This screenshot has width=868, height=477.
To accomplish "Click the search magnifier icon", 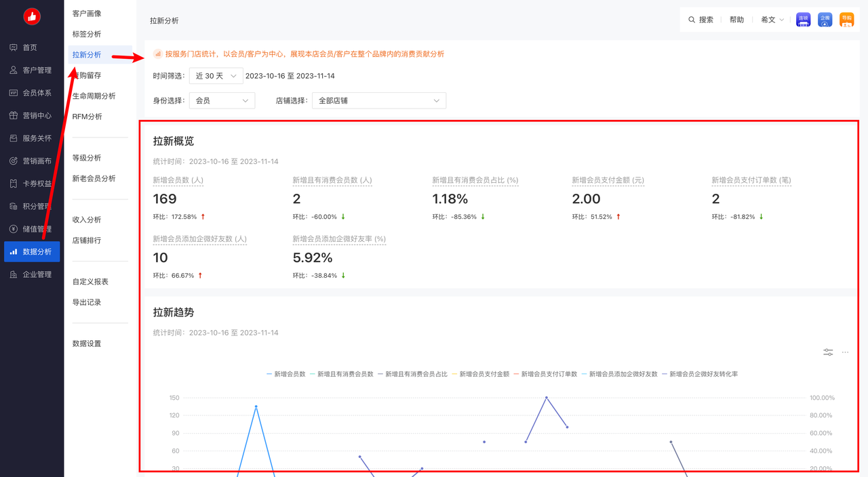I will pyautogui.click(x=692, y=20).
